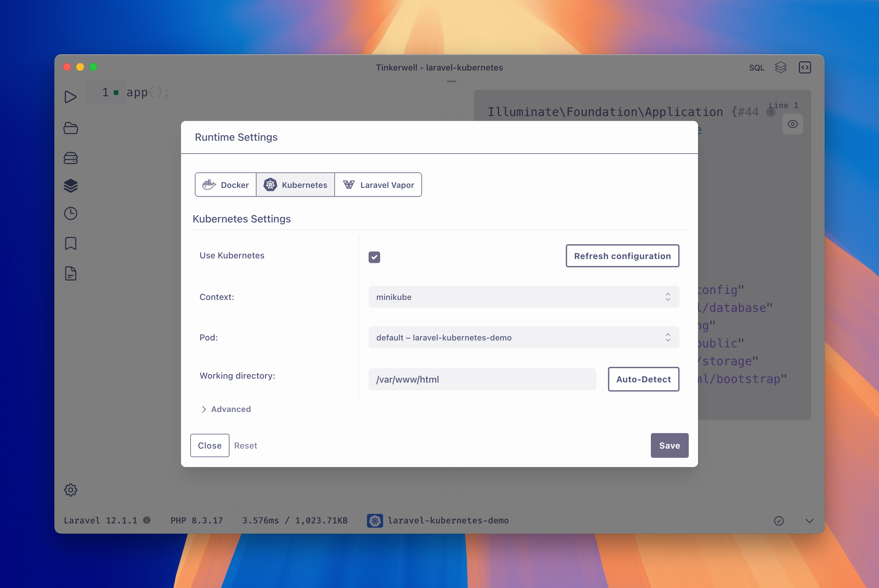Click the code brackets icon in title bar
This screenshot has height=588, width=879.
(805, 68)
